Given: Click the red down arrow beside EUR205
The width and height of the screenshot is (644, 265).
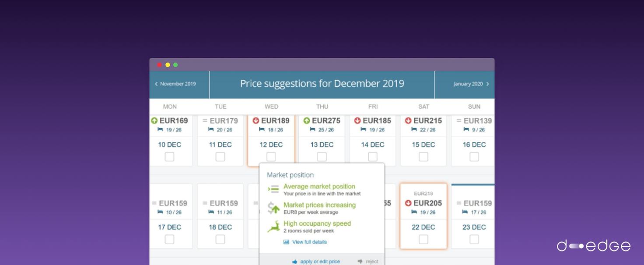Looking at the screenshot, I should coord(408,203).
